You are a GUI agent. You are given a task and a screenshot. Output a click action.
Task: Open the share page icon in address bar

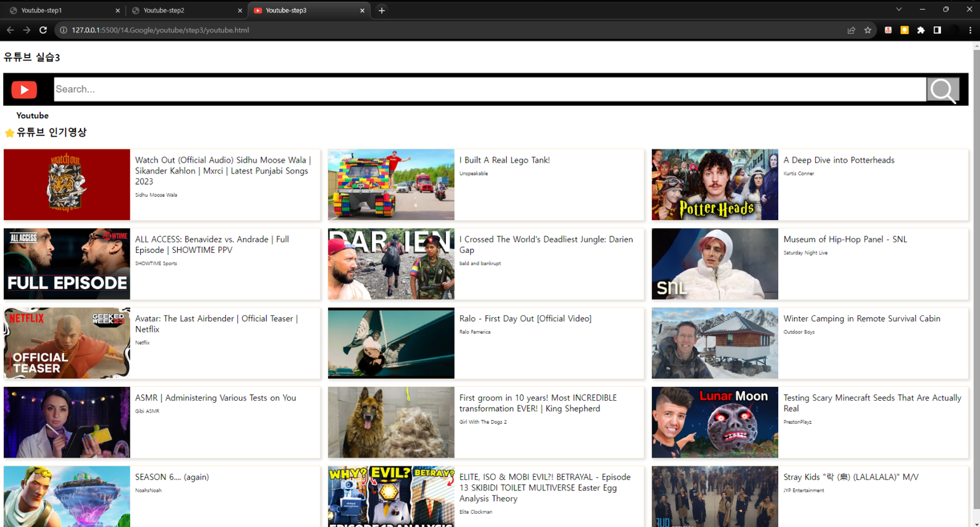851,30
